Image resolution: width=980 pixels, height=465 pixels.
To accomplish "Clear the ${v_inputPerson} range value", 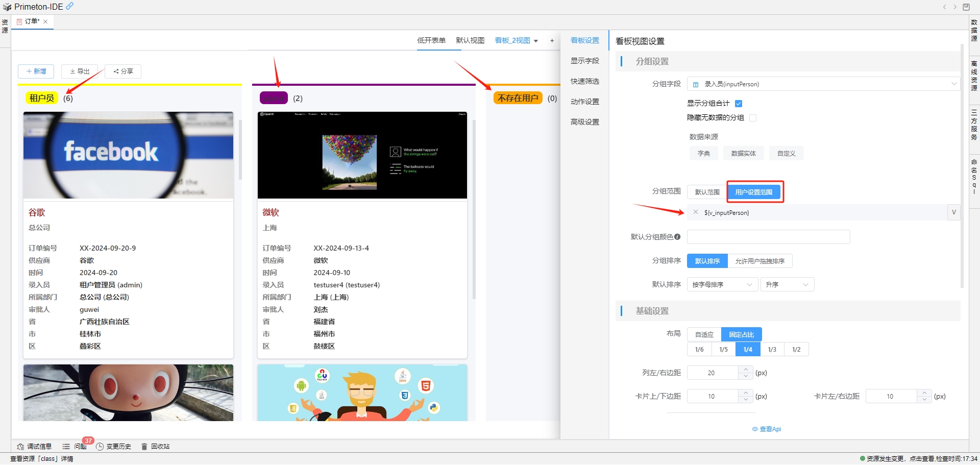I will [695, 212].
